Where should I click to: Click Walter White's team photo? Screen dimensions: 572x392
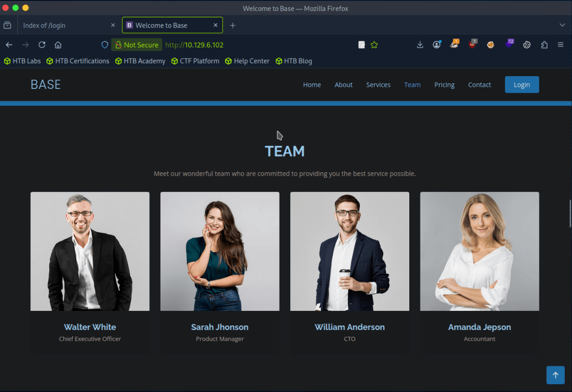point(90,251)
